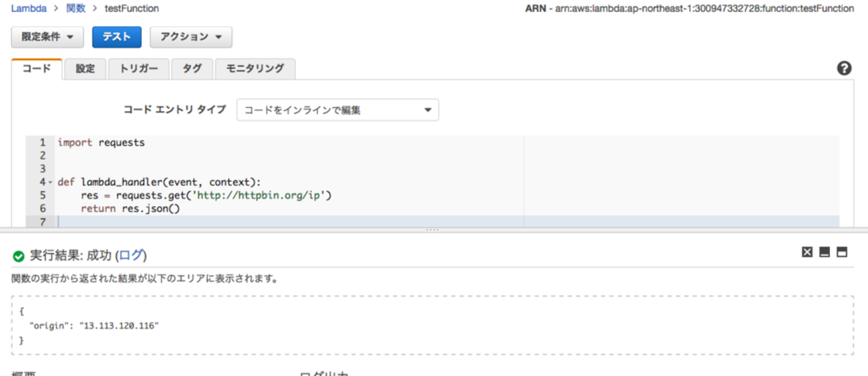Select the タグ tab
The image size is (868, 376).
(192, 68)
